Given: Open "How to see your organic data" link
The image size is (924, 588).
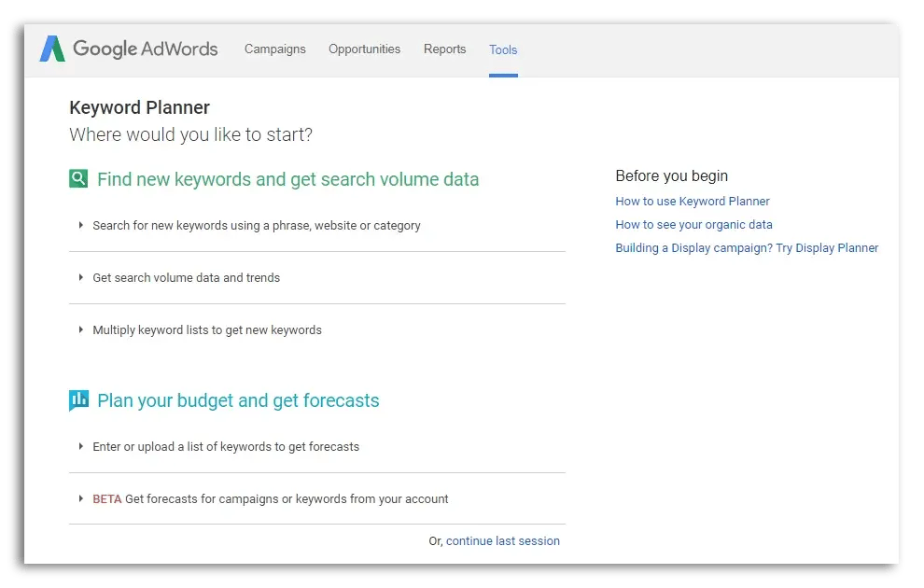Looking at the screenshot, I should click(x=693, y=224).
